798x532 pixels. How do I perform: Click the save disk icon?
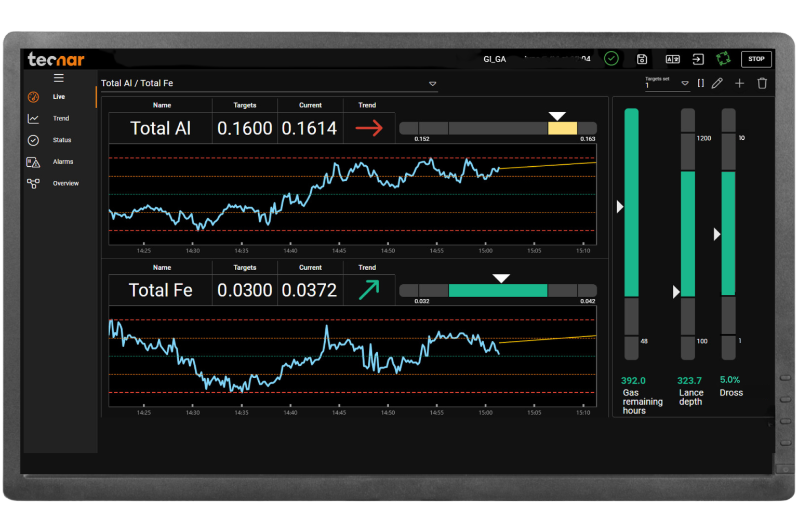[642, 59]
